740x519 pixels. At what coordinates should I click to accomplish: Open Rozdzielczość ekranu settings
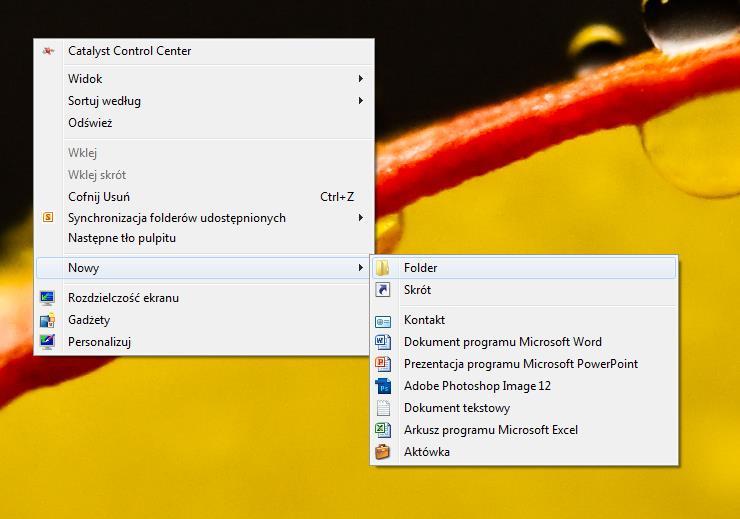point(204,298)
